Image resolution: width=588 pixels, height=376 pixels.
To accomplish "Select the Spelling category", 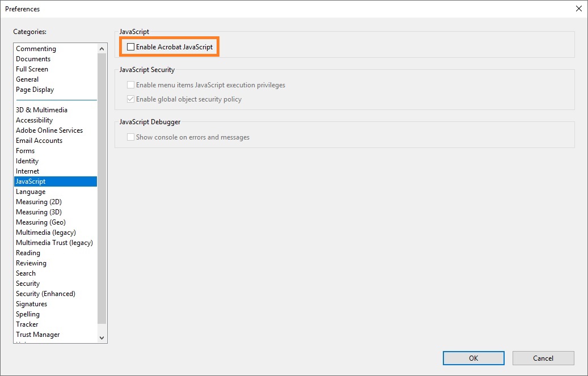I will (x=28, y=314).
